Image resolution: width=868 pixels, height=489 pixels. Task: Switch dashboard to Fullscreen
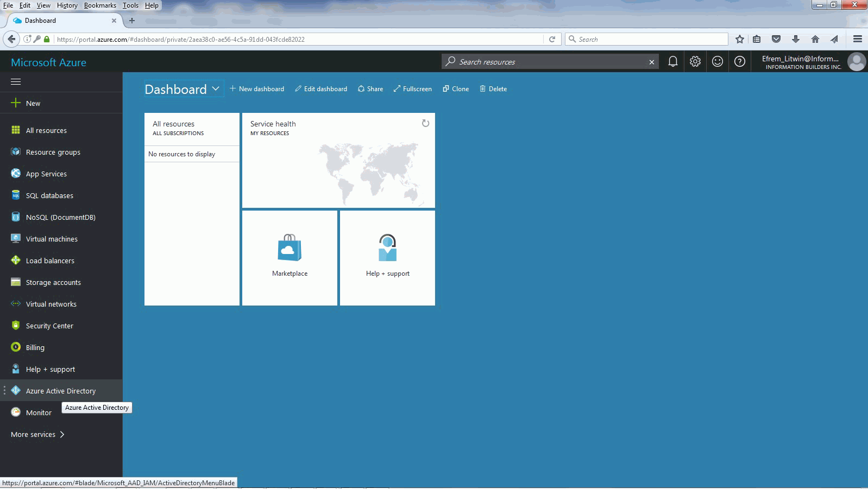tap(413, 89)
